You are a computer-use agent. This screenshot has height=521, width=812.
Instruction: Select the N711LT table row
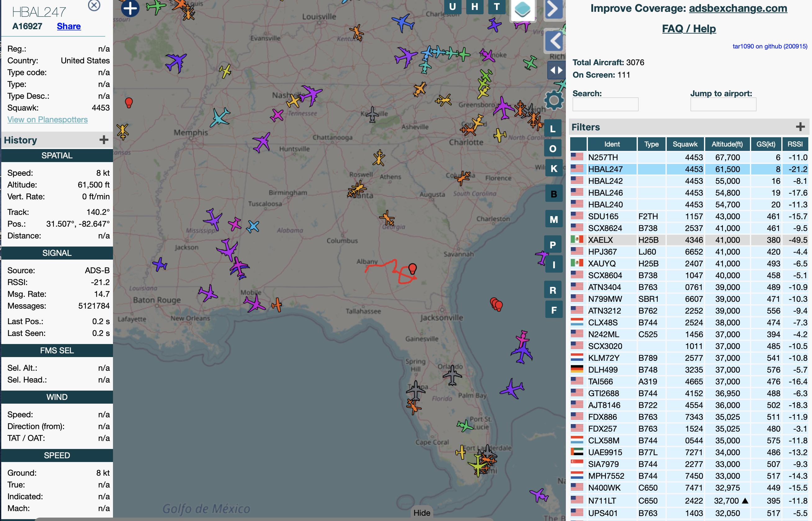689,501
